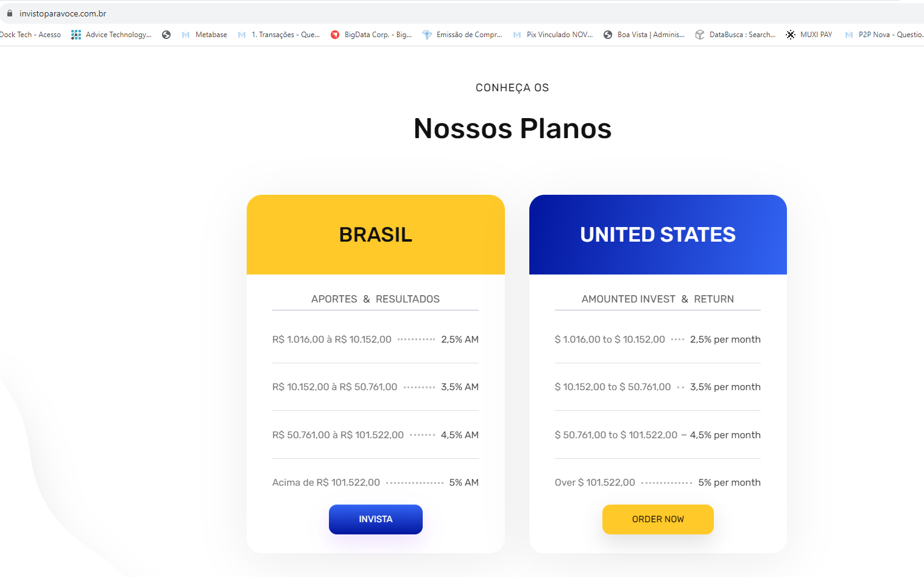Click the unnamed globe bookmark icon
The width and height of the screenshot is (924, 577).
166,35
